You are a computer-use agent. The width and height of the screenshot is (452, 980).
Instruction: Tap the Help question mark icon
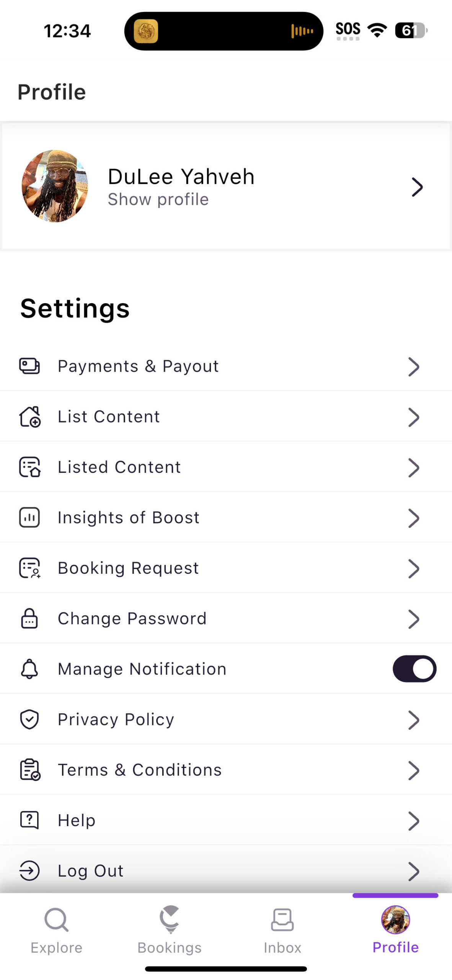point(29,820)
